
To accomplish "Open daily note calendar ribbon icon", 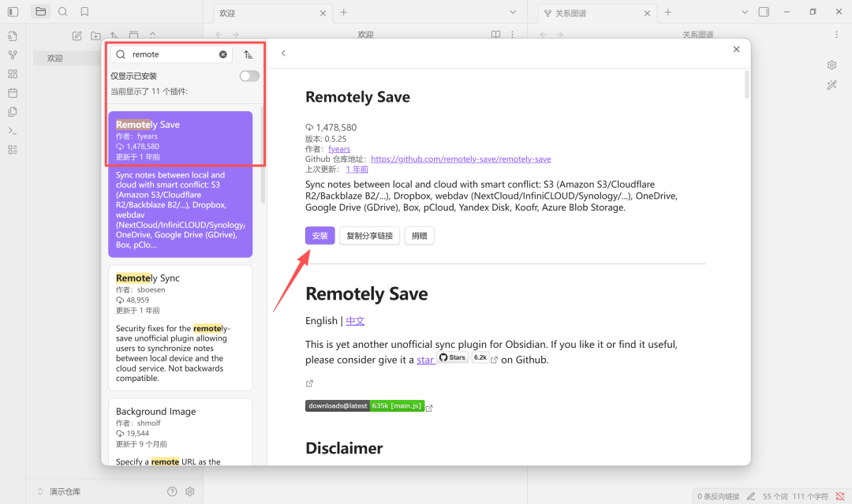I will click(x=13, y=93).
